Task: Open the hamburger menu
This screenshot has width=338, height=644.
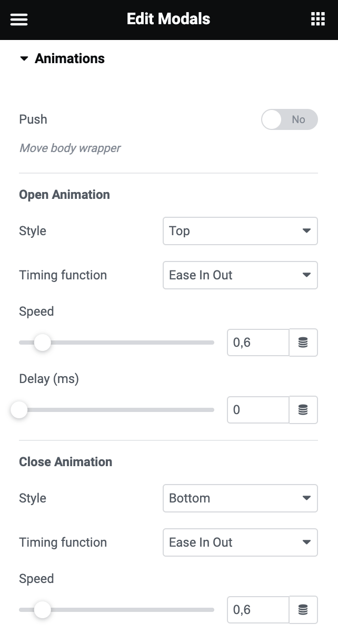Action: (19, 19)
